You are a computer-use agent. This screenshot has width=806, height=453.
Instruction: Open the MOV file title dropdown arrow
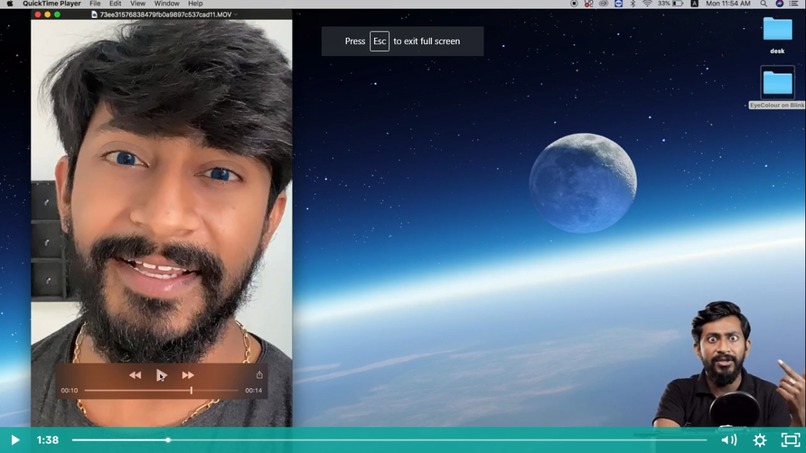pos(236,14)
